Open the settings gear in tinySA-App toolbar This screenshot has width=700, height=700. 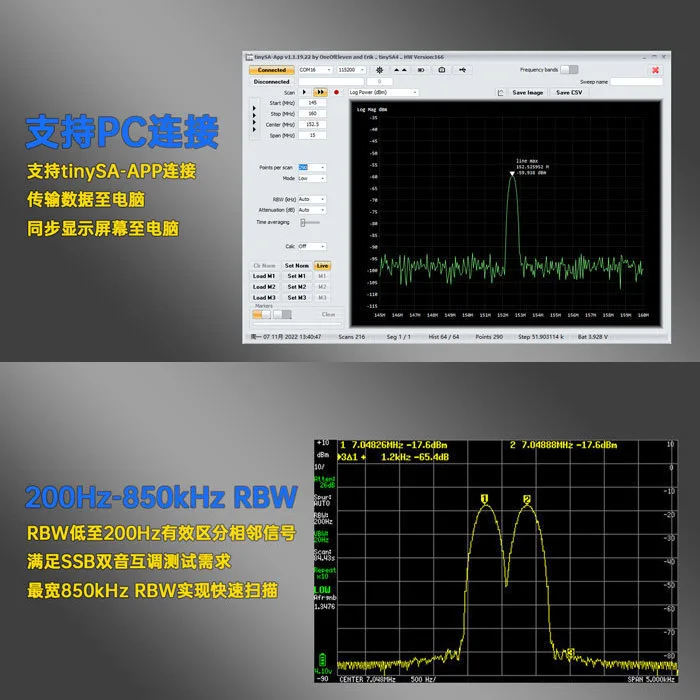(x=379, y=70)
